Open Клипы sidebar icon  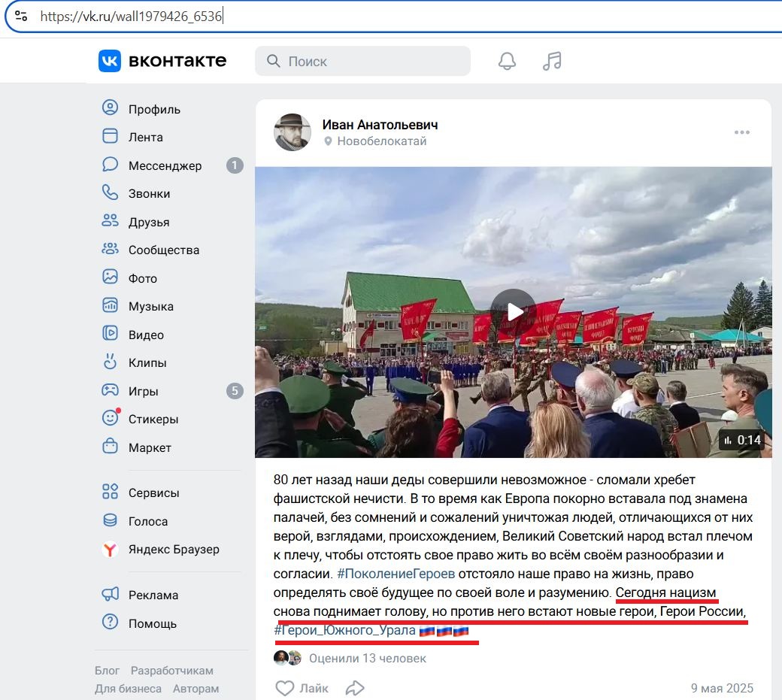[x=111, y=362]
